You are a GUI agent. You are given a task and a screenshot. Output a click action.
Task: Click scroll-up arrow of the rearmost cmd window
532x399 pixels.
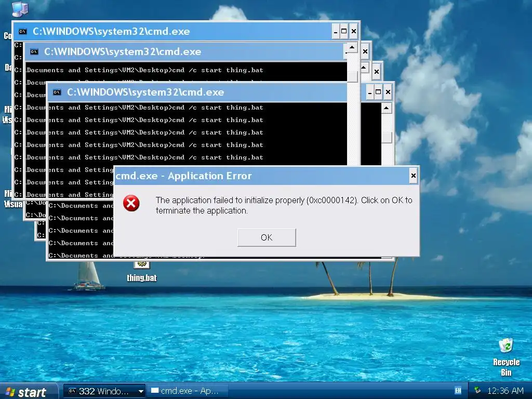coord(352,47)
